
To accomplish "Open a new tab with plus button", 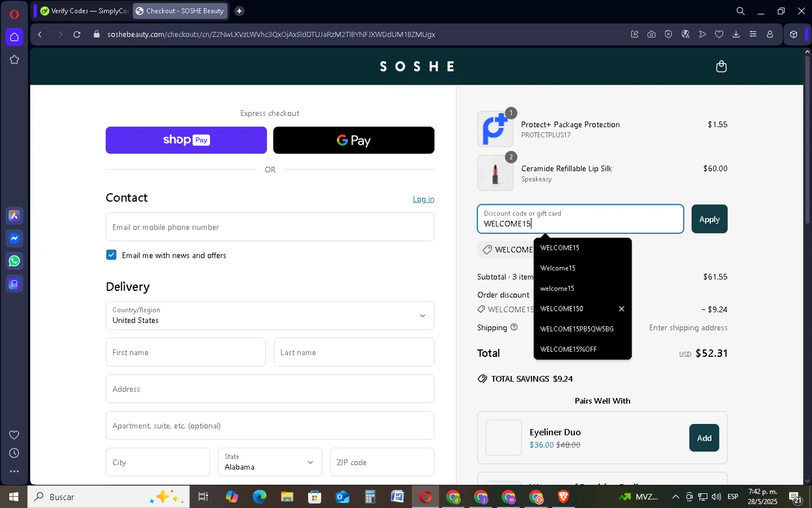I will click(239, 11).
